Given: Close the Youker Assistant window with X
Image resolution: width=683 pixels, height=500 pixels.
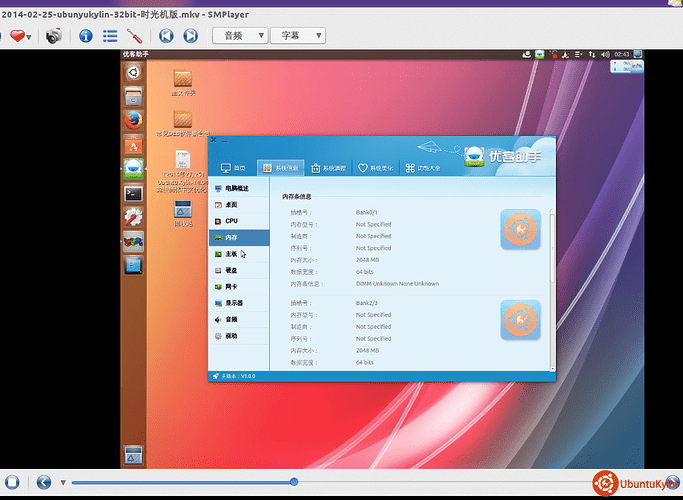Looking at the screenshot, I should (213, 140).
